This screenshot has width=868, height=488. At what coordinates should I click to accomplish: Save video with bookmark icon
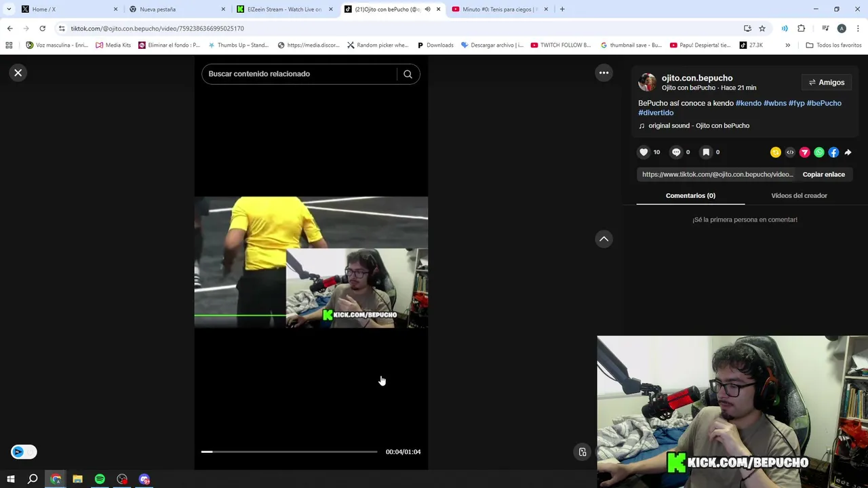coord(706,152)
